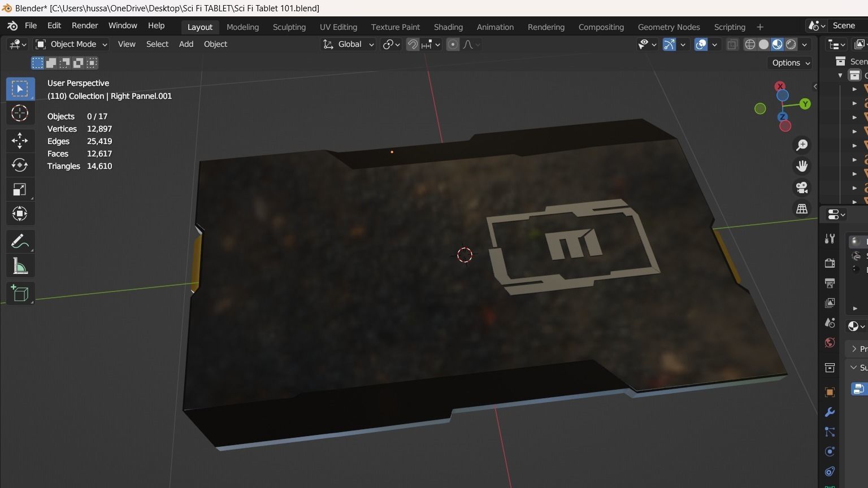Select the Scale tool
The width and height of the screenshot is (868, 488).
tap(20, 189)
